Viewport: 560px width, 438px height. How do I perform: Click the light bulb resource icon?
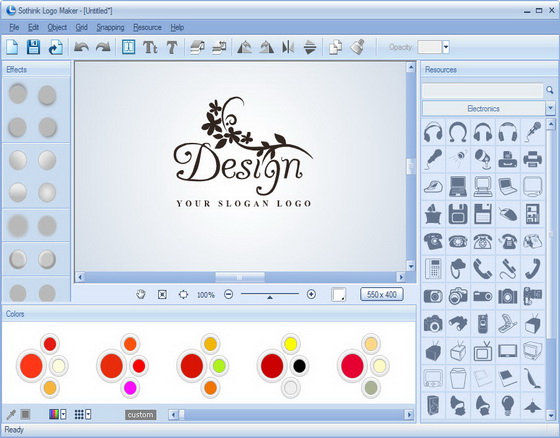[x=507, y=405]
